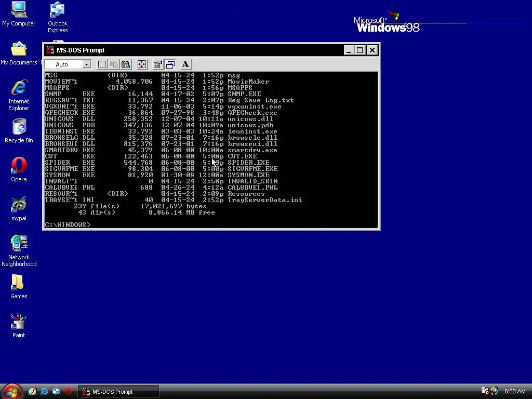Click the INVALID_SKIN long filename
The image size is (532, 399).
[x=252, y=181]
